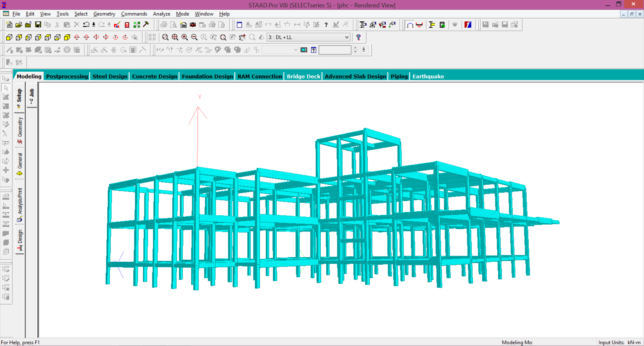The width and height of the screenshot is (644, 346).
Task: Click the hammer tool icon
Action: click(146, 25)
